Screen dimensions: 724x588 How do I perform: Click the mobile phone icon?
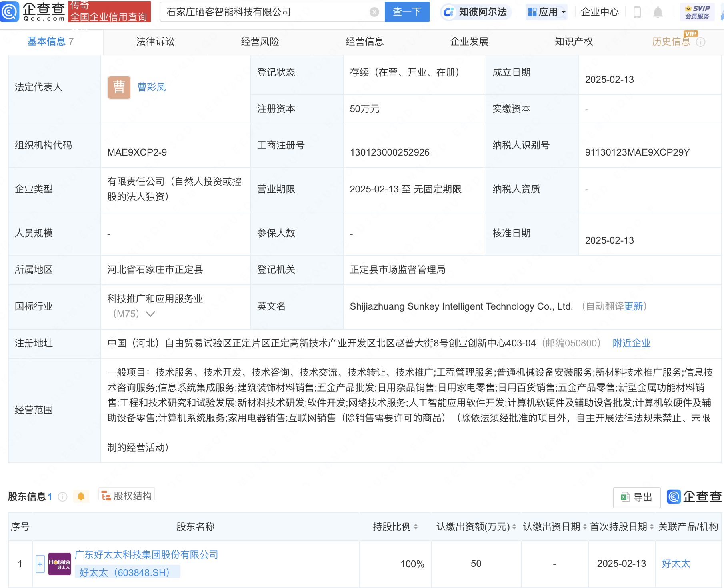(637, 12)
